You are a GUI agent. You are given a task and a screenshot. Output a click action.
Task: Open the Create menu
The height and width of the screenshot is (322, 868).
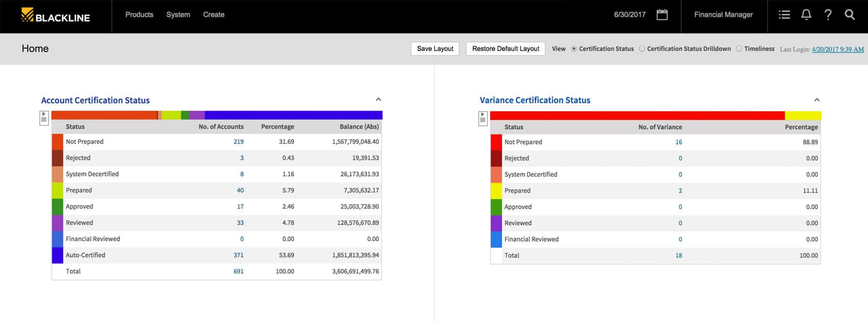pos(214,15)
